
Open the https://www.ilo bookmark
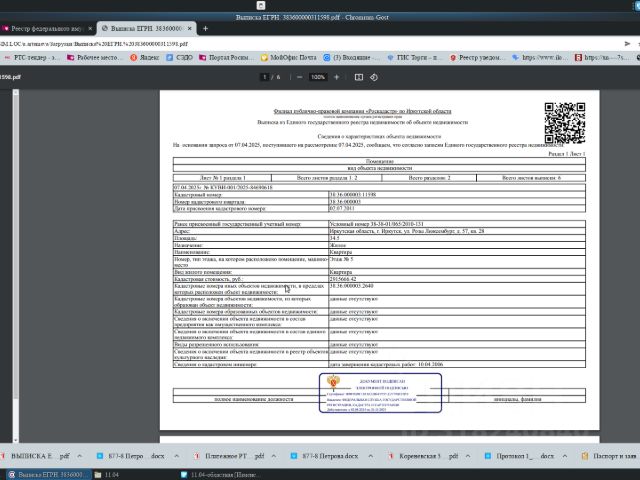click(540, 58)
